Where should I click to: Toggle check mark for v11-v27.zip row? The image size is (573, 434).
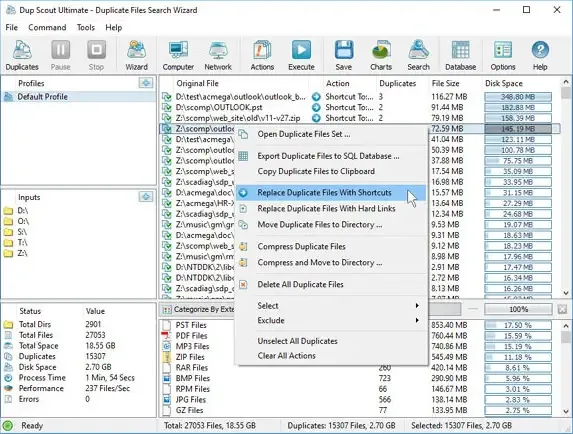coord(167,118)
